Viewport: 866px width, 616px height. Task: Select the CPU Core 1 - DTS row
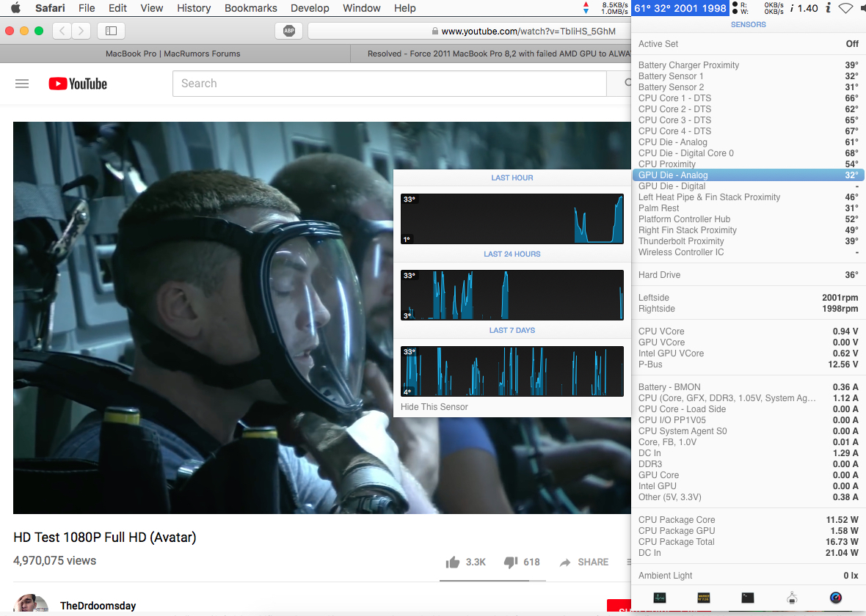coord(749,98)
